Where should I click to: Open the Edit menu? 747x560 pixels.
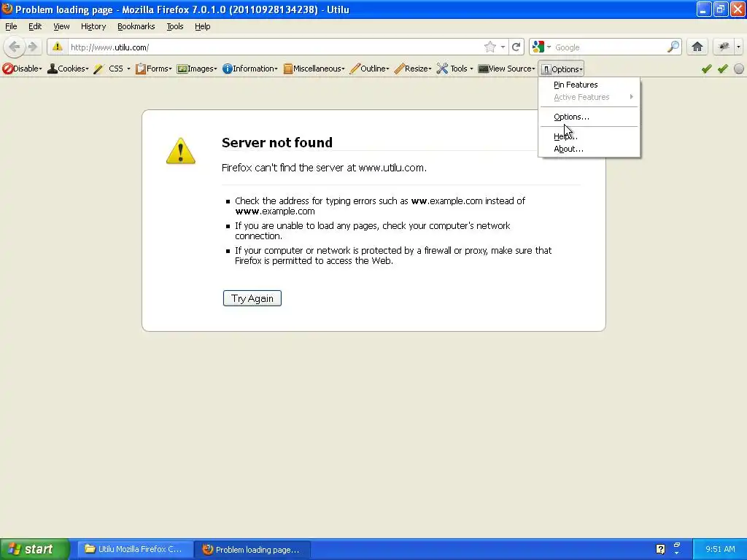coord(35,26)
